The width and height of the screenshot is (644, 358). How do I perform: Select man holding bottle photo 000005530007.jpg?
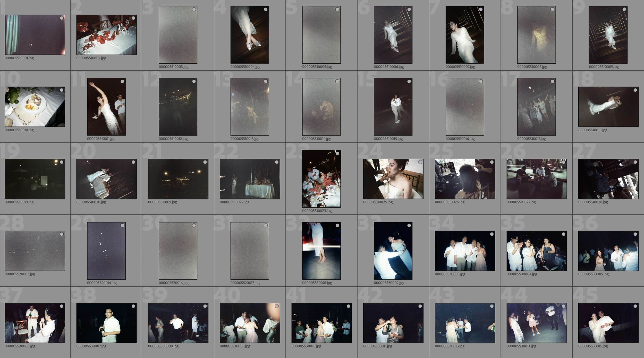[106, 323]
